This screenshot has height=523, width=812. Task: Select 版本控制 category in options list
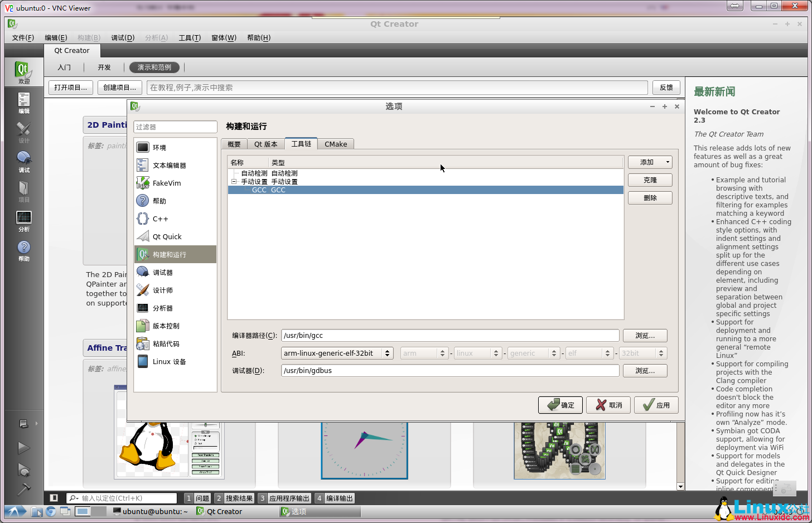click(x=166, y=326)
